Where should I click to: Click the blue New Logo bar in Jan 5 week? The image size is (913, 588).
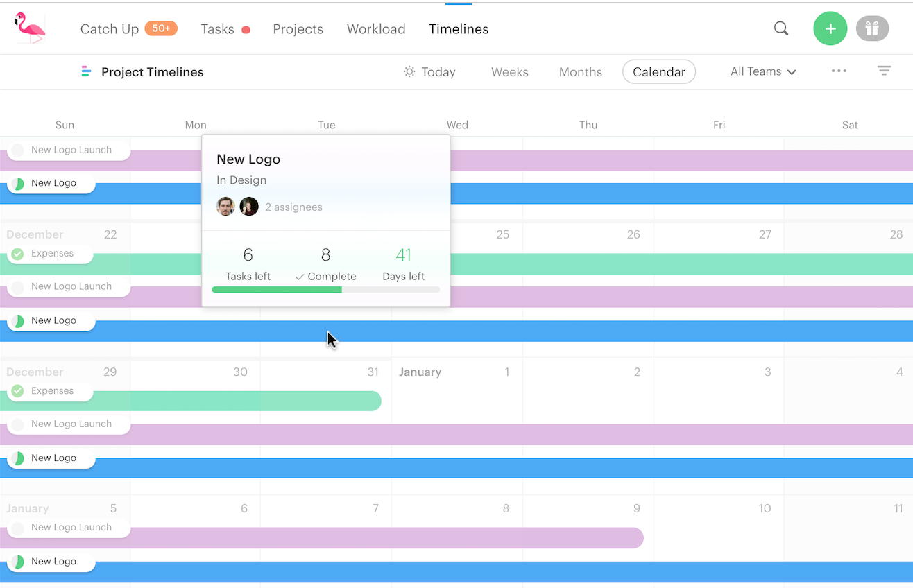[456, 571]
